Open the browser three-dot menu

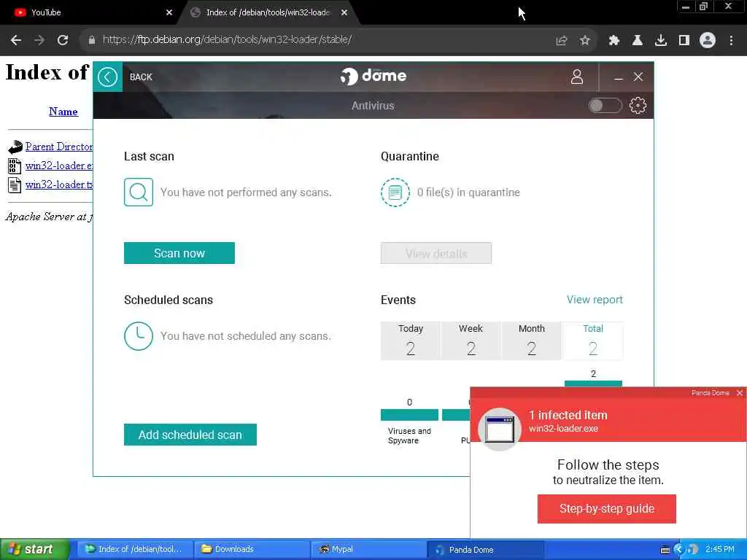coord(731,41)
